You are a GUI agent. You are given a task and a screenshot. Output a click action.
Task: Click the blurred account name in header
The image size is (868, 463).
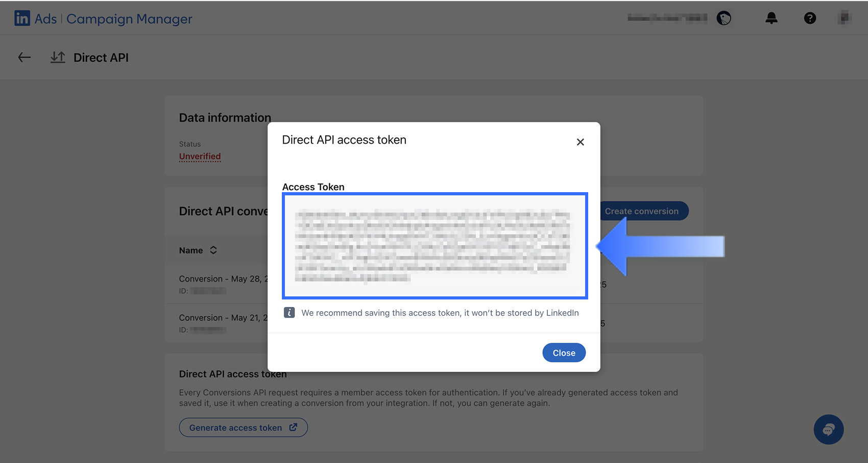[x=667, y=18]
